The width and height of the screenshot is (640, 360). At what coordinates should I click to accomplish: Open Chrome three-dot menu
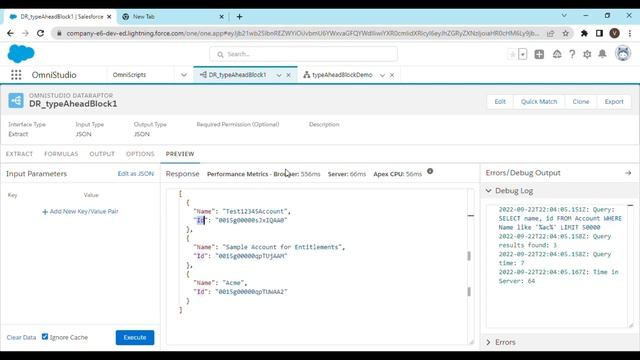(630, 33)
